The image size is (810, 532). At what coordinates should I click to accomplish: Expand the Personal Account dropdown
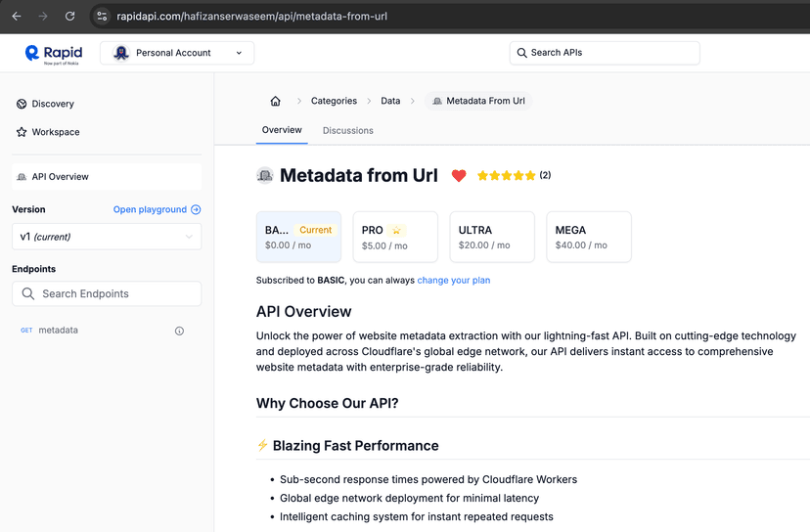[177, 53]
